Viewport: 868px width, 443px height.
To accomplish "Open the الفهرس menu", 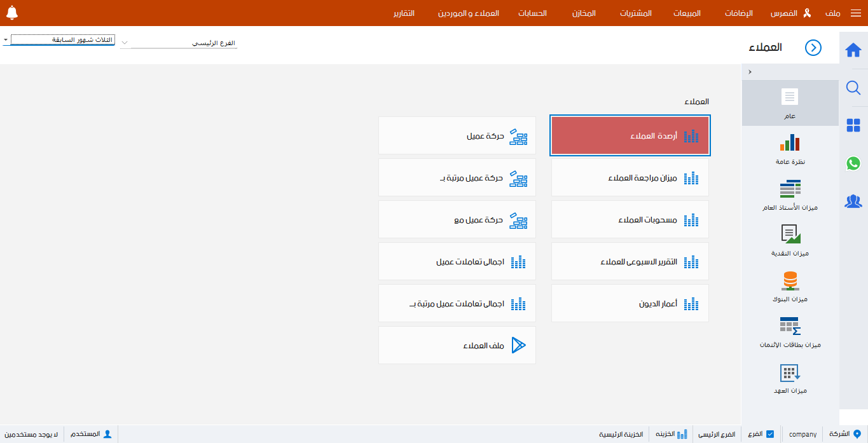I will click(x=784, y=13).
